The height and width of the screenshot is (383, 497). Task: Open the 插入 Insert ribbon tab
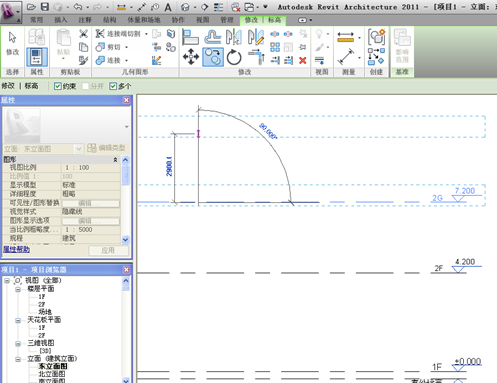61,20
